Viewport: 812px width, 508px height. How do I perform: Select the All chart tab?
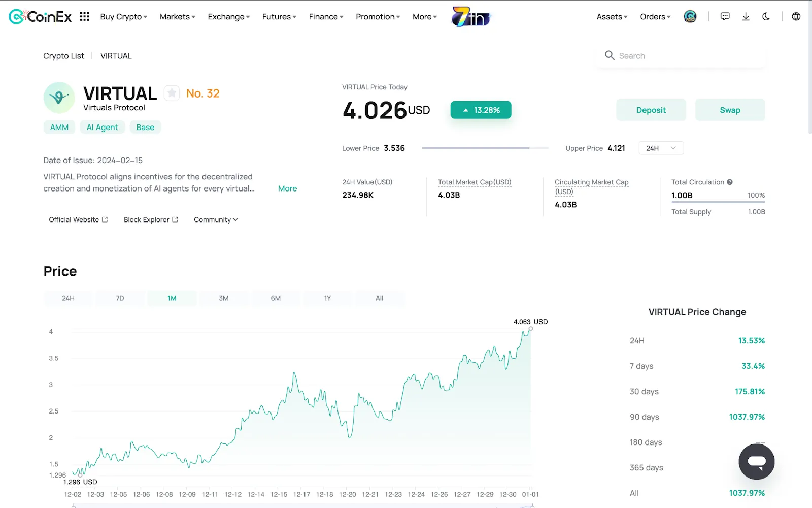pyautogui.click(x=379, y=298)
